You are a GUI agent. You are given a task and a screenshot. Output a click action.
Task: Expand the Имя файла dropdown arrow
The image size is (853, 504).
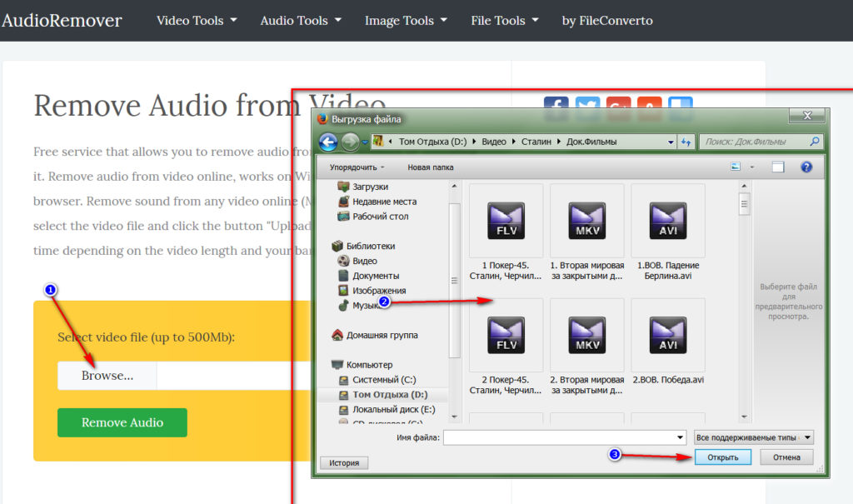point(680,437)
